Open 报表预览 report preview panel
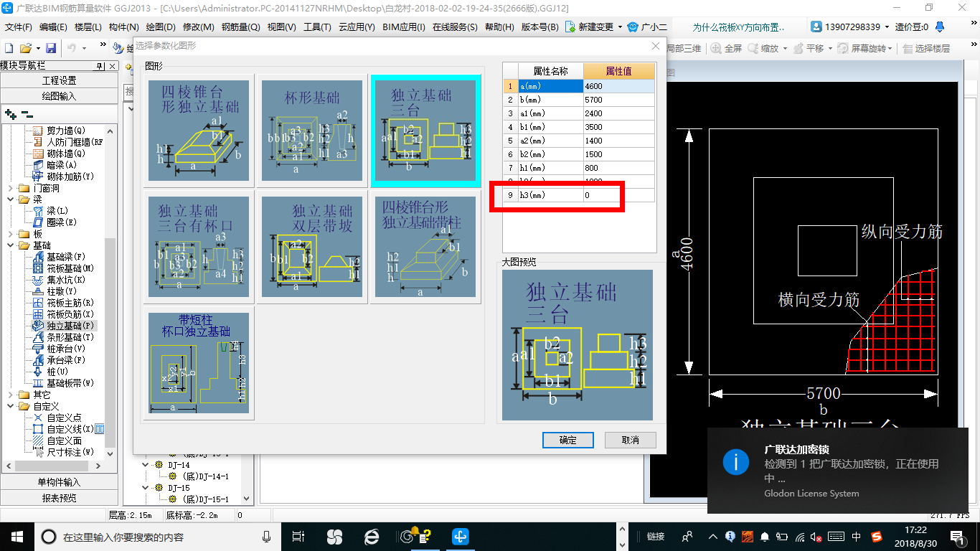Viewport: 980px width, 551px height. coord(59,498)
